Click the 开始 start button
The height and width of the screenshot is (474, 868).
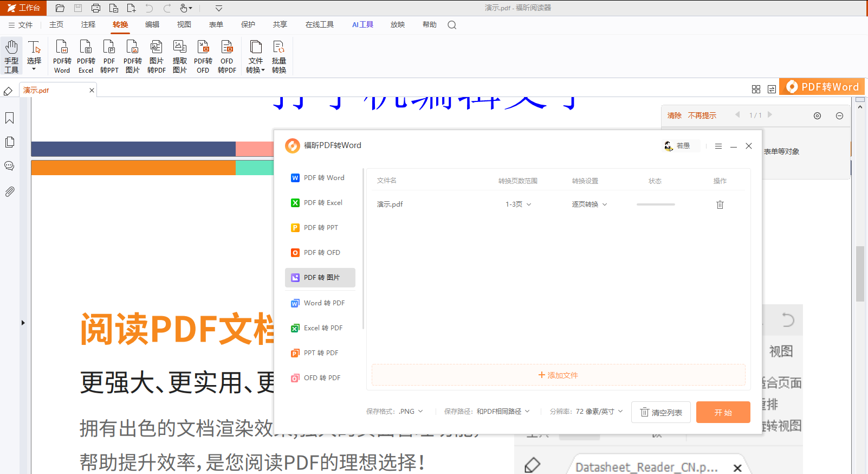point(723,412)
